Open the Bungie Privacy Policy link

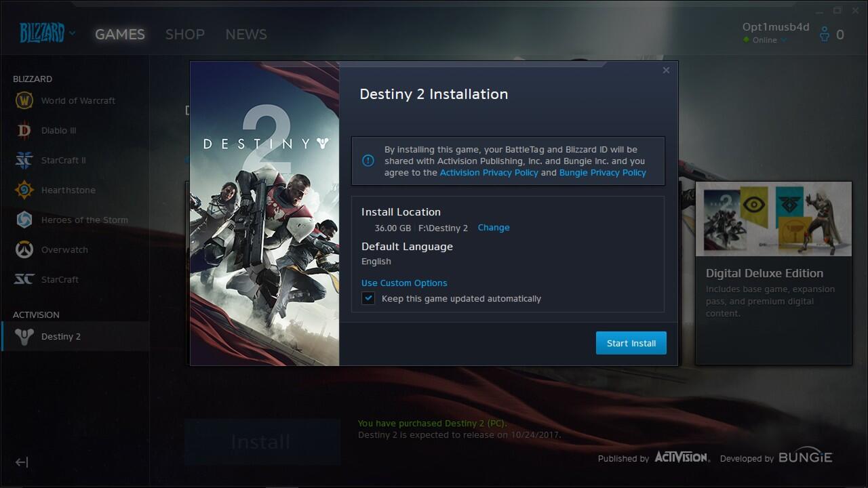(603, 173)
